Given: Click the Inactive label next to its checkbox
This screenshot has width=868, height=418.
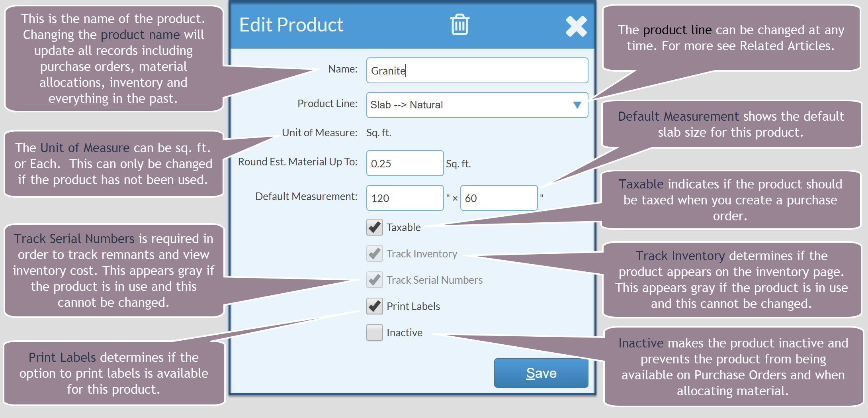Looking at the screenshot, I should coord(404,332).
